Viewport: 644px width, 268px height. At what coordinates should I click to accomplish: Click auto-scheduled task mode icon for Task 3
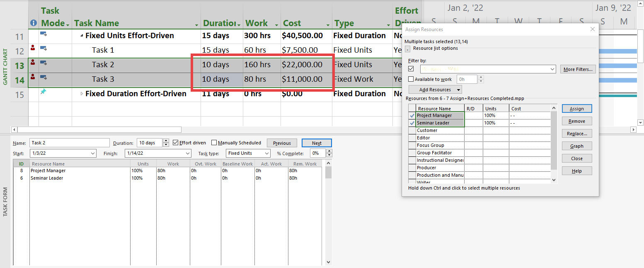[x=43, y=77]
